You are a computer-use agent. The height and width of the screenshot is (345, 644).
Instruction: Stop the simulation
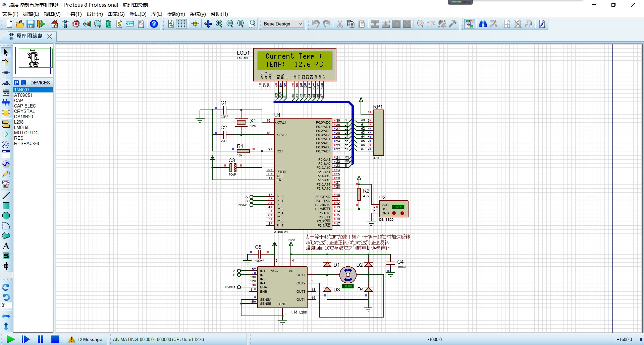(55, 339)
